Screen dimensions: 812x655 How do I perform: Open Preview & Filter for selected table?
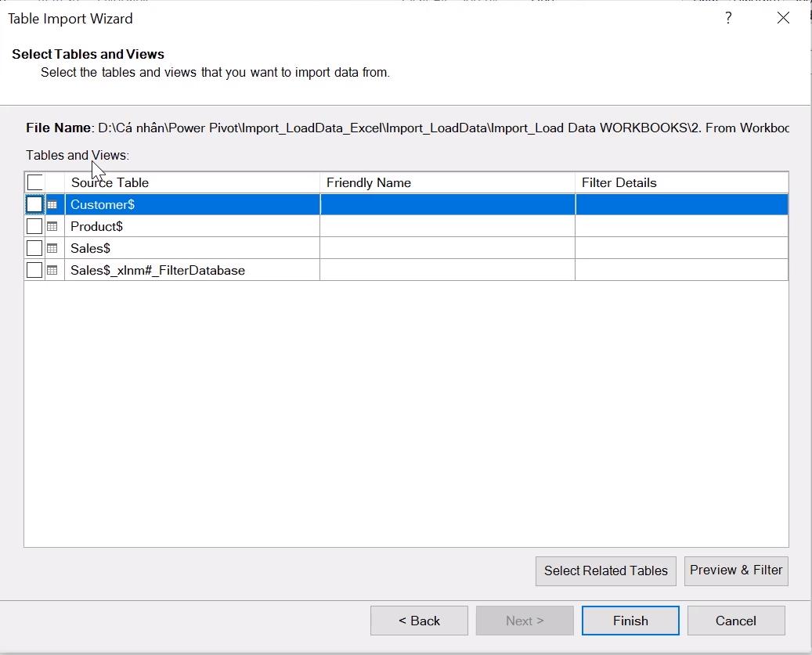pyautogui.click(x=735, y=570)
